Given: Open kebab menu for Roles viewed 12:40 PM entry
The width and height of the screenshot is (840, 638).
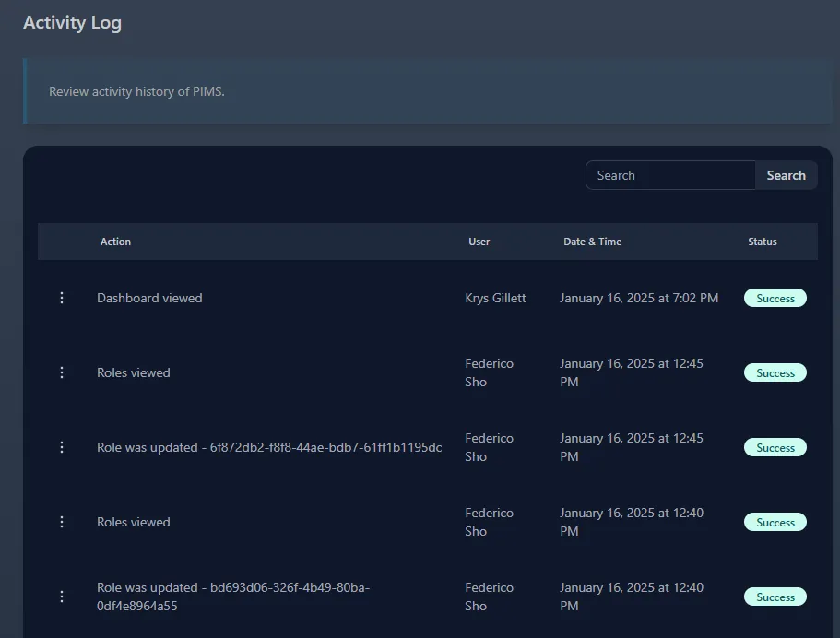Looking at the screenshot, I should [62, 522].
